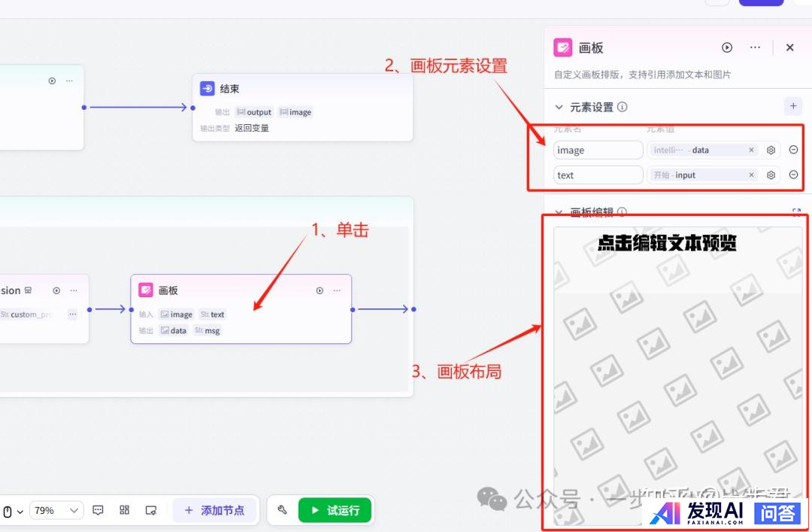The image size is (812, 532).
Task: Open the text element value selector
Action: (x=703, y=175)
